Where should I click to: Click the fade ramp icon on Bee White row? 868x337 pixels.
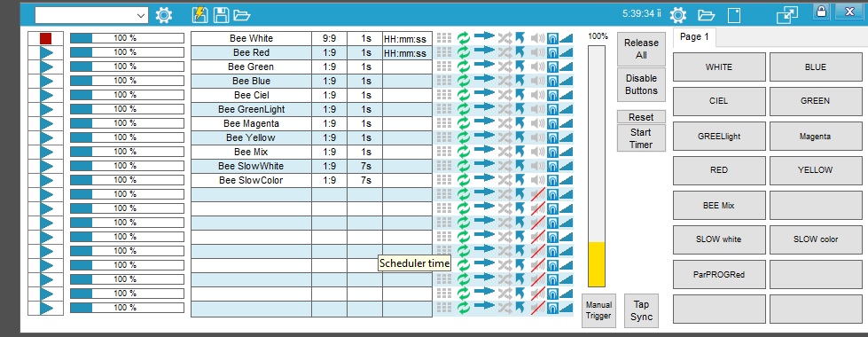point(566,38)
